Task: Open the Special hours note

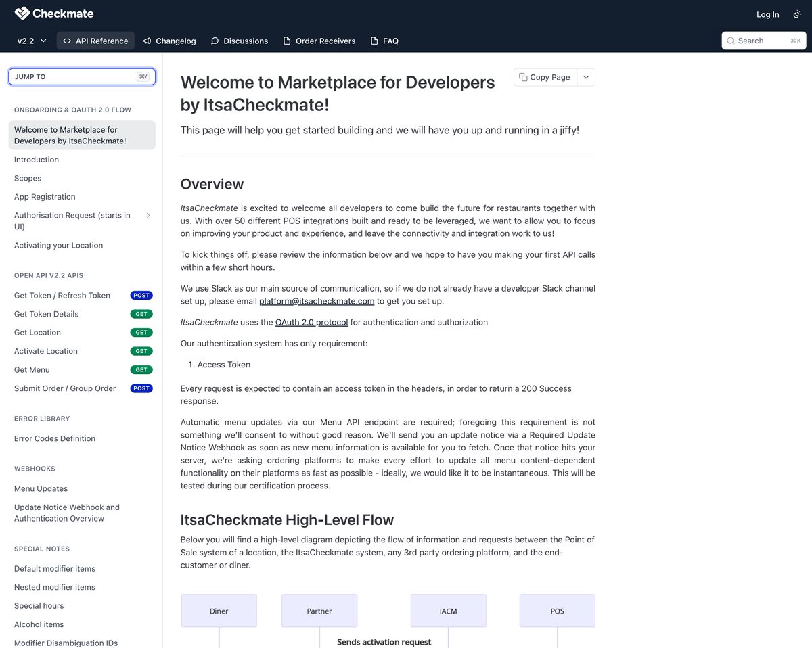Action: [x=39, y=606]
